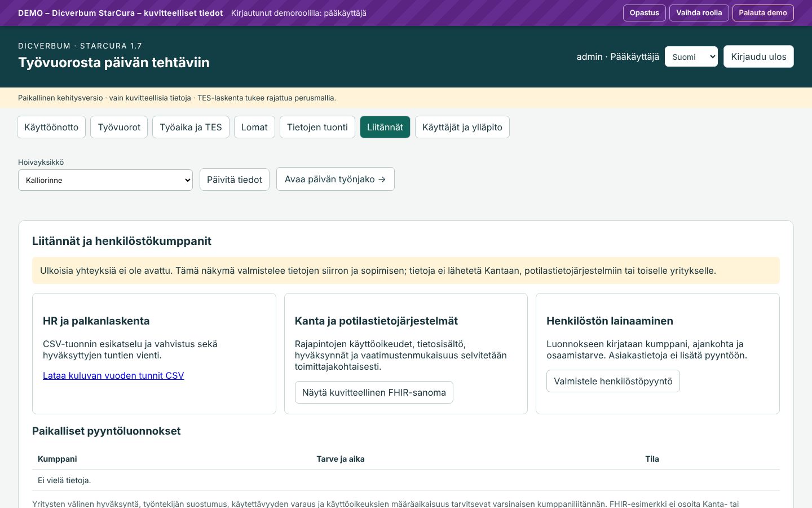Expand the Hoivayksikkö Kalliorinne dropdown
Viewport: 812px width, 508px height.
click(x=105, y=180)
